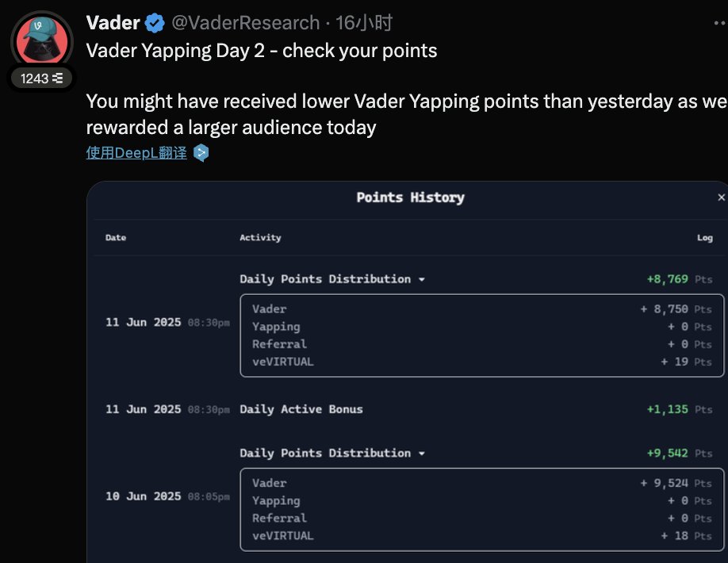Open the 16小时 tweet timestamp
This screenshot has width=728, height=563.
coord(364,23)
